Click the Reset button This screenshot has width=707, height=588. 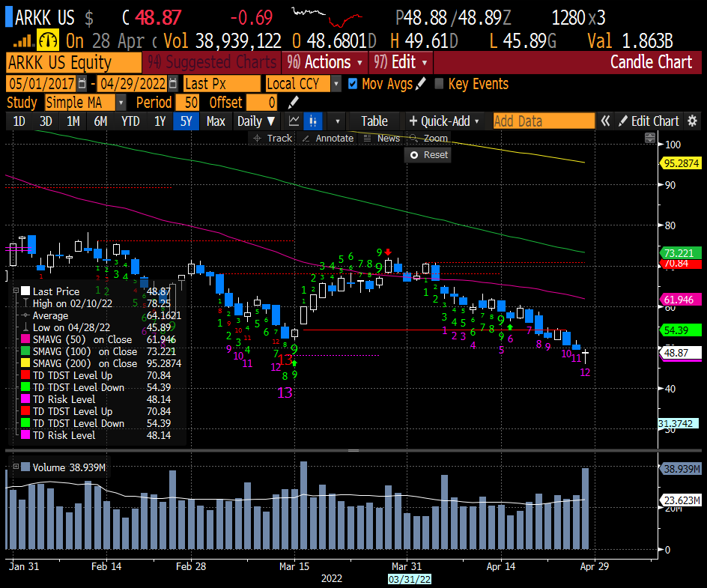pyautogui.click(x=428, y=155)
